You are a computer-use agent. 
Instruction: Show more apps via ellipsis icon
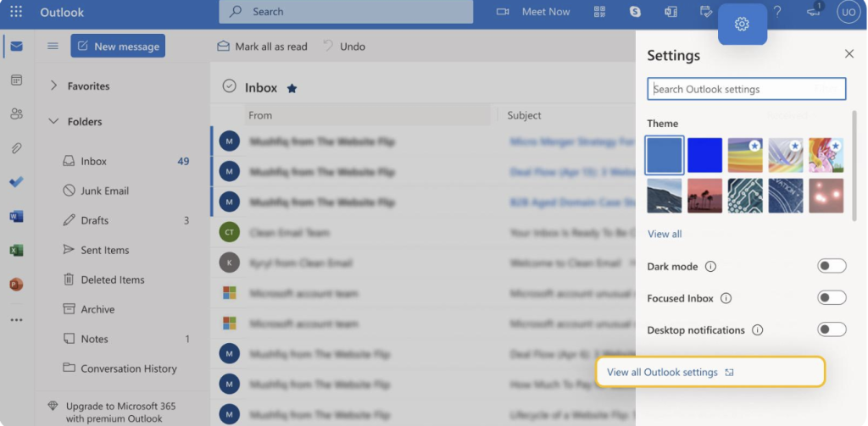17,320
